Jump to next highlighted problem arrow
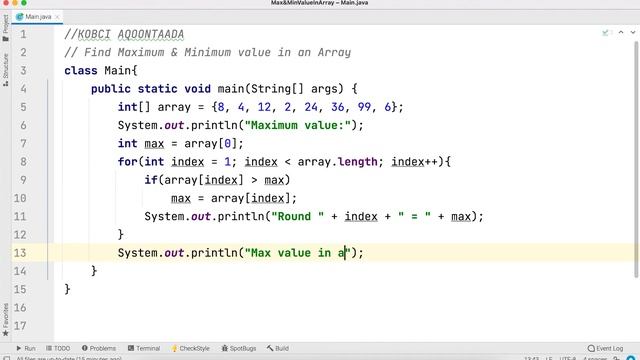Image resolution: width=640 pixels, height=360 pixels. [x=633, y=32]
